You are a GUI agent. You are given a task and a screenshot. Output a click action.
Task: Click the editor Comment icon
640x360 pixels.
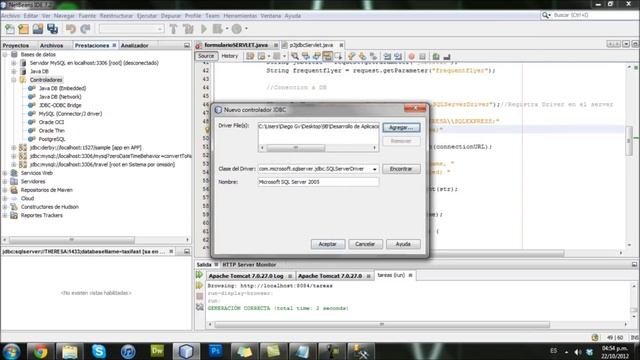(436, 56)
